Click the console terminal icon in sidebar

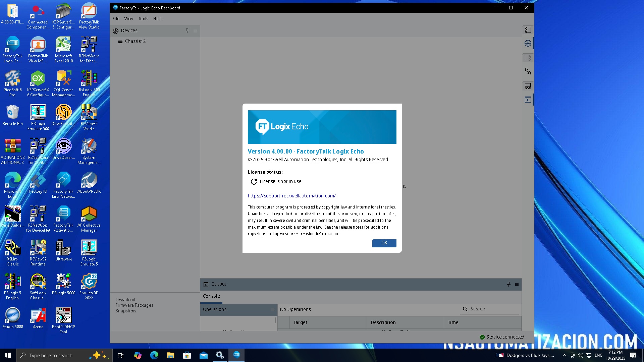[x=528, y=100]
